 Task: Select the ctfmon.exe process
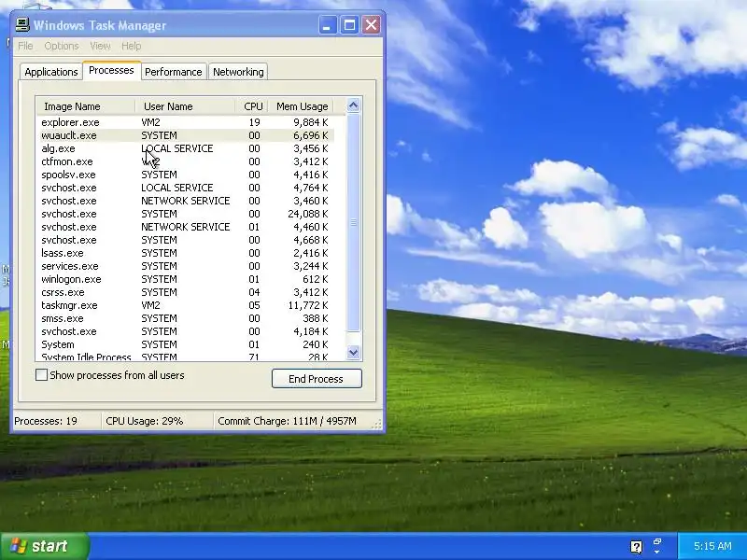coord(185,161)
